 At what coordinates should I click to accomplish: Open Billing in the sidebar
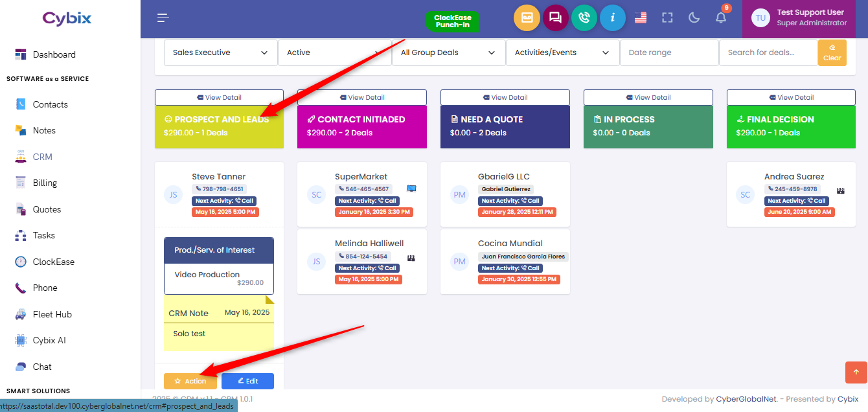[45, 183]
